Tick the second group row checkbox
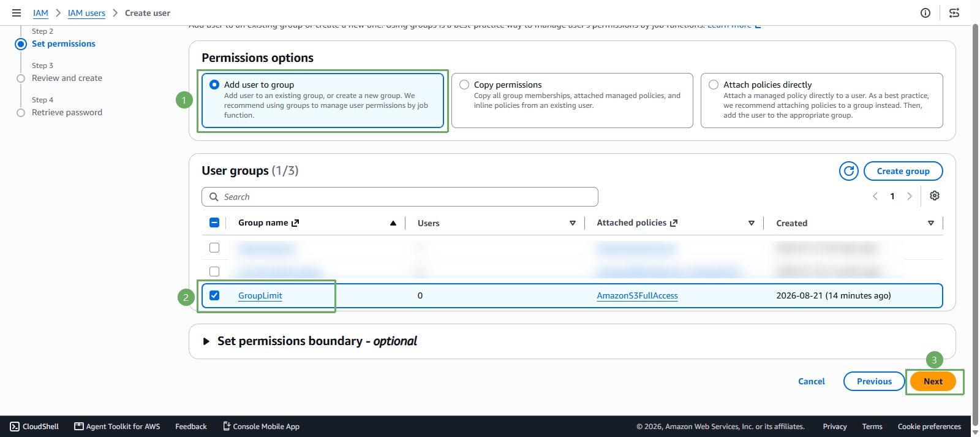The width and height of the screenshot is (980, 437). point(214,272)
